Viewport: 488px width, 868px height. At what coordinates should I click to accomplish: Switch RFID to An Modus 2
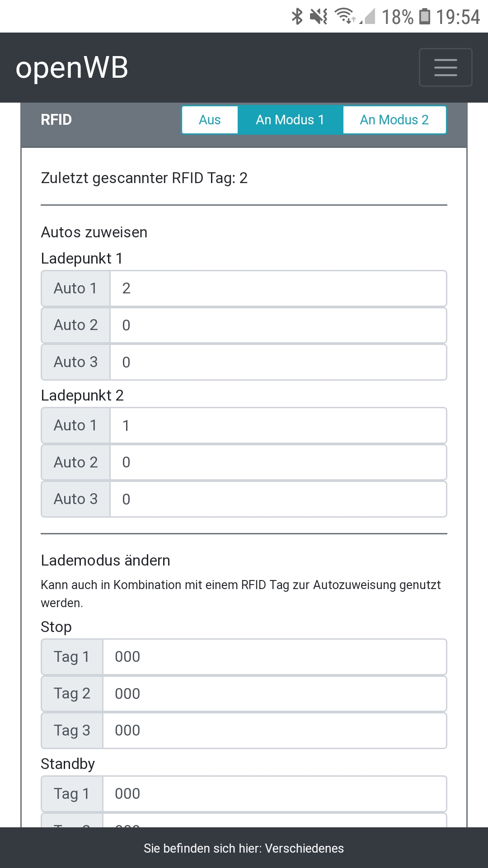click(394, 120)
